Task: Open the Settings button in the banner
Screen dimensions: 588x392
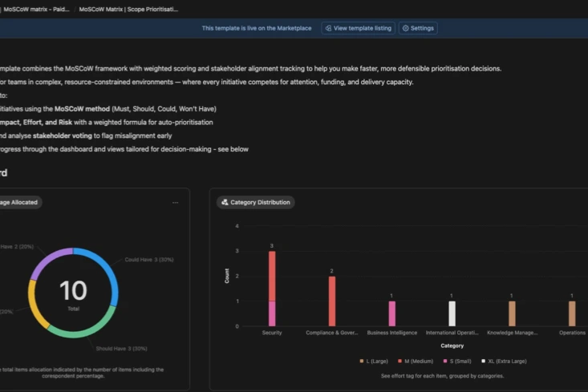Action: click(418, 28)
